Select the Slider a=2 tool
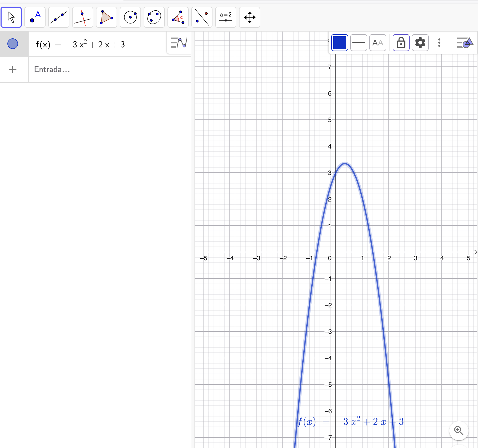478x448 pixels. [x=226, y=17]
